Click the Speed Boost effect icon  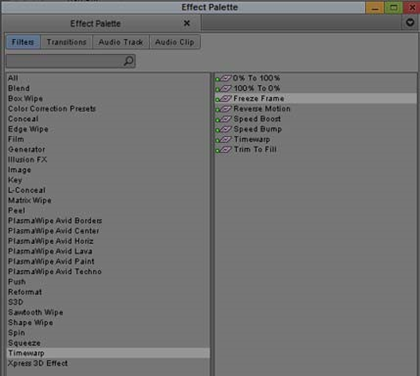click(223, 119)
